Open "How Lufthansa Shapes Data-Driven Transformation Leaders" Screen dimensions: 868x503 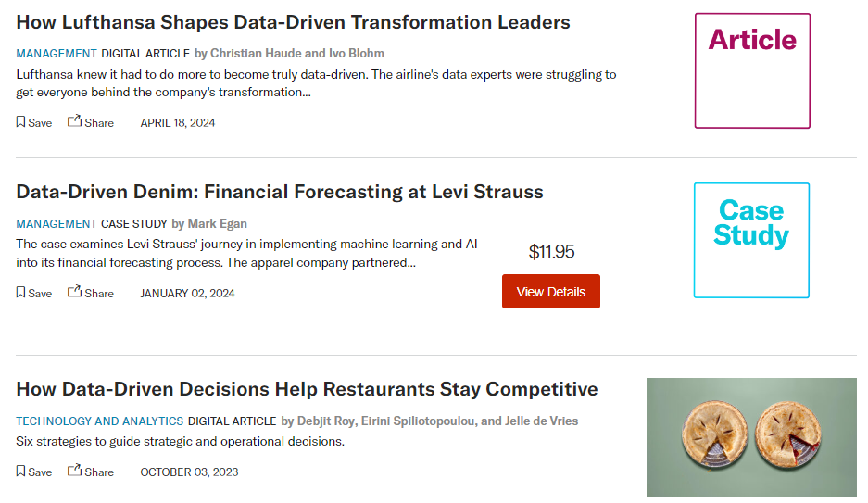point(293,22)
